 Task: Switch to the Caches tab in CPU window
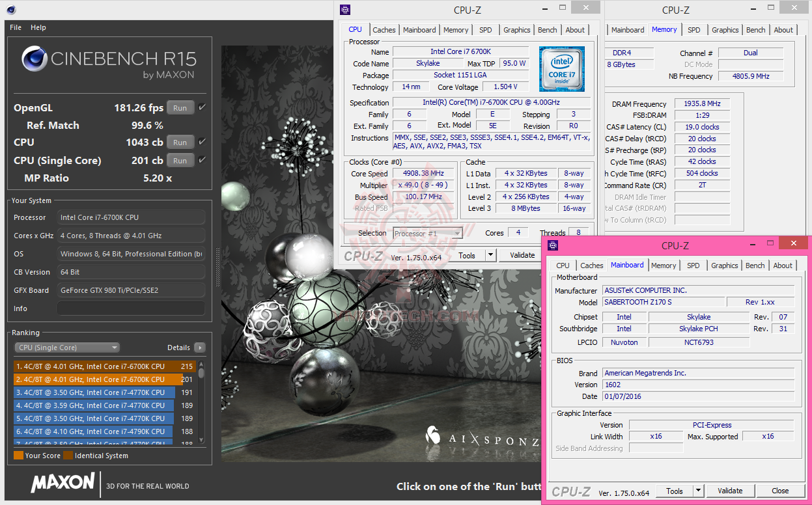[384, 30]
